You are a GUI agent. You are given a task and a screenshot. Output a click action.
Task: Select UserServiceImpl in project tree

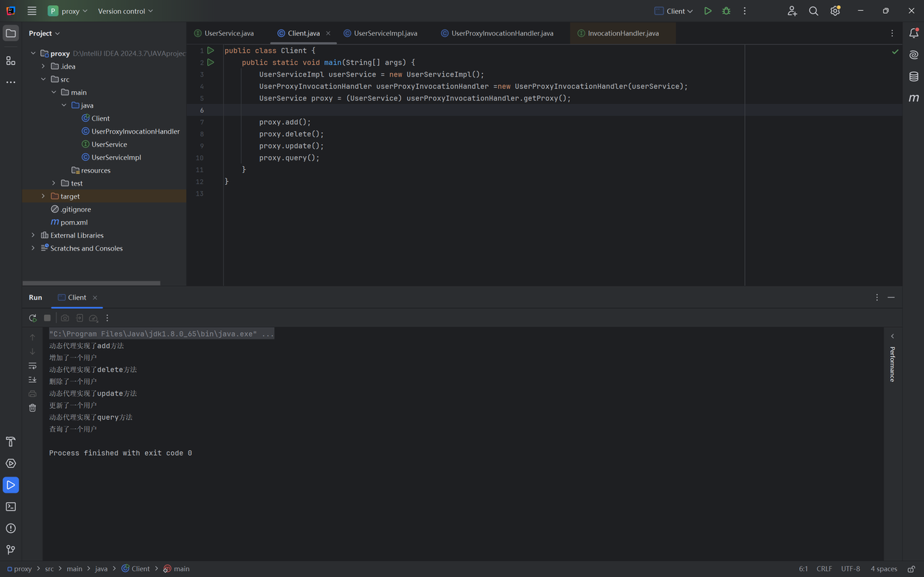coord(115,157)
